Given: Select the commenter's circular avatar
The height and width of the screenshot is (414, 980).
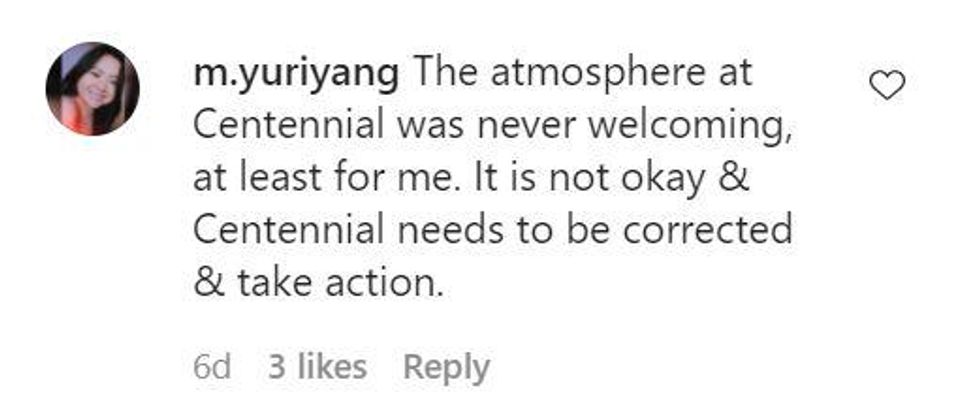Looking at the screenshot, I should [x=92, y=88].
